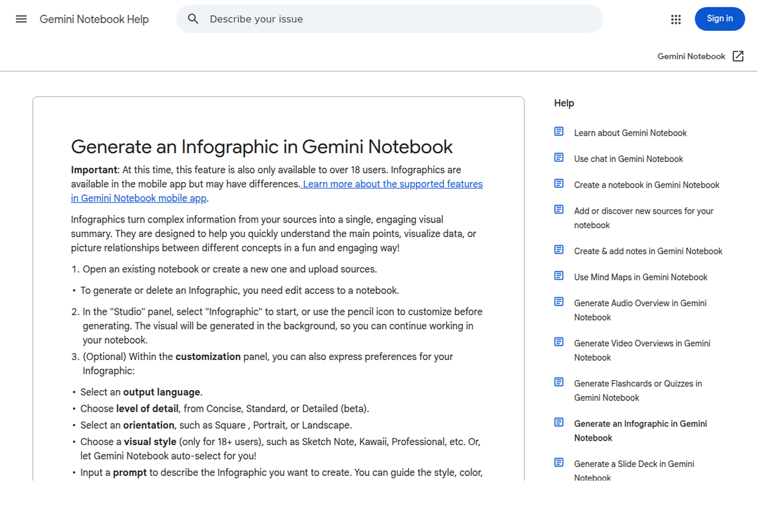This screenshot has height=532, width=757.
Task: Click article icon next to Use Mind Maps
Action: (559, 275)
